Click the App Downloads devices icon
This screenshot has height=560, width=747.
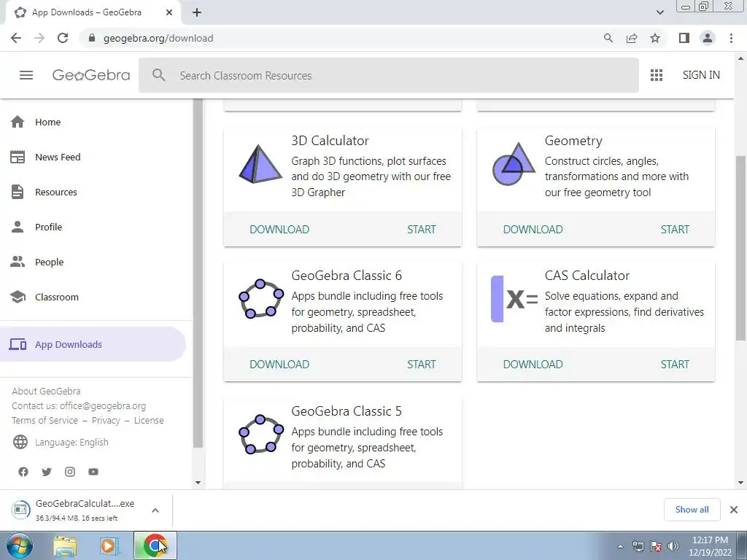[18, 344]
